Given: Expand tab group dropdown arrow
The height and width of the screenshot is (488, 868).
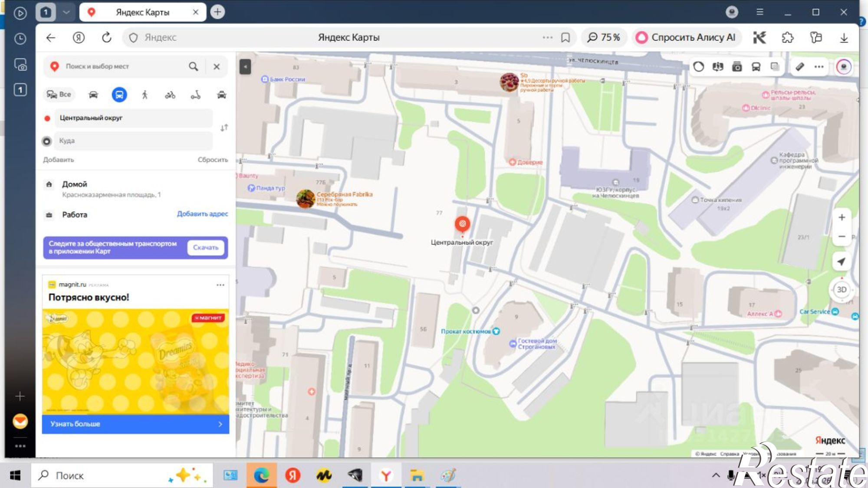Looking at the screenshot, I should (x=66, y=12).
